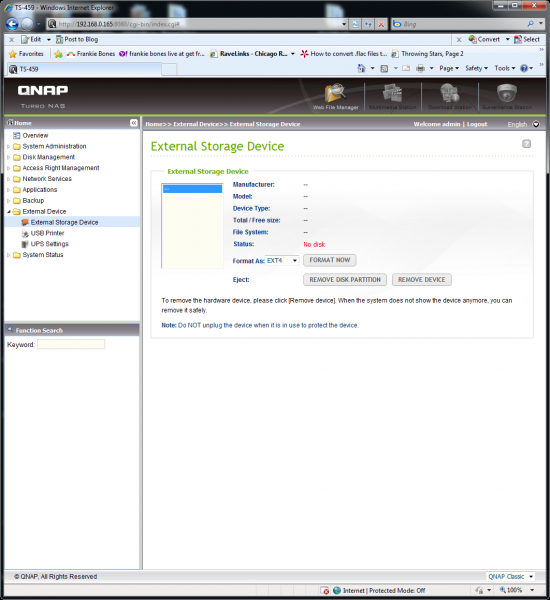Open the QNAP Classic theme dropdown
The height and width of the screenshot is (600, 550).
[511, 577]
